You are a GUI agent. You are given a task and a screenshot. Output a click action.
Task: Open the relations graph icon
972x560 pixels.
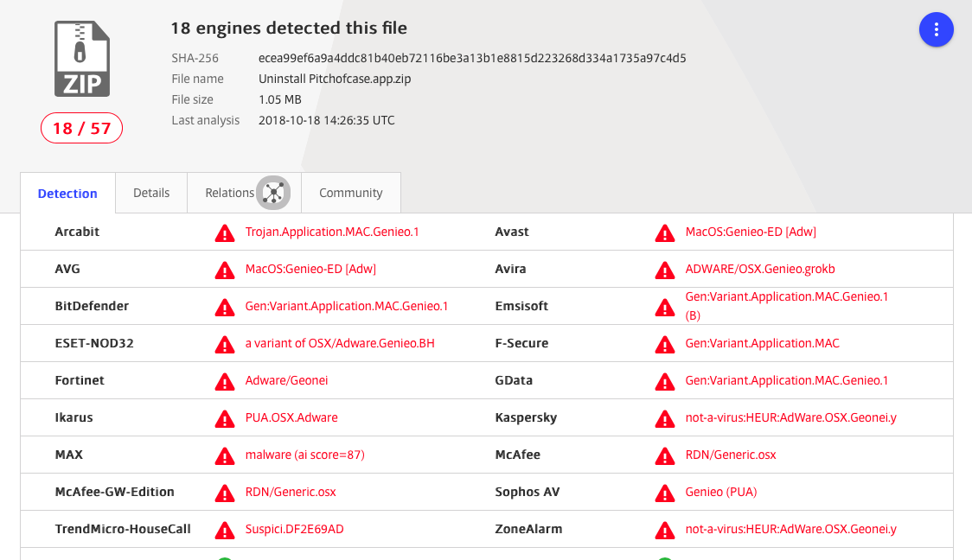(x=273, y=193)
